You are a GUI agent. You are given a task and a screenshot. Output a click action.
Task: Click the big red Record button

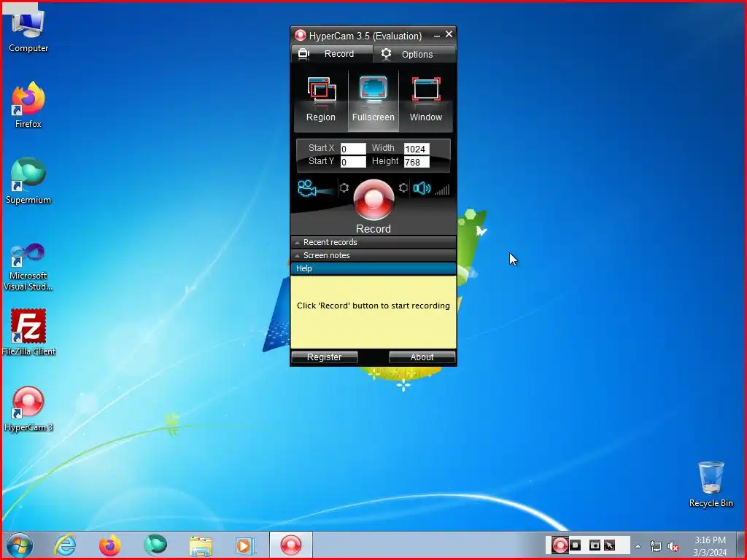(373, 200)
